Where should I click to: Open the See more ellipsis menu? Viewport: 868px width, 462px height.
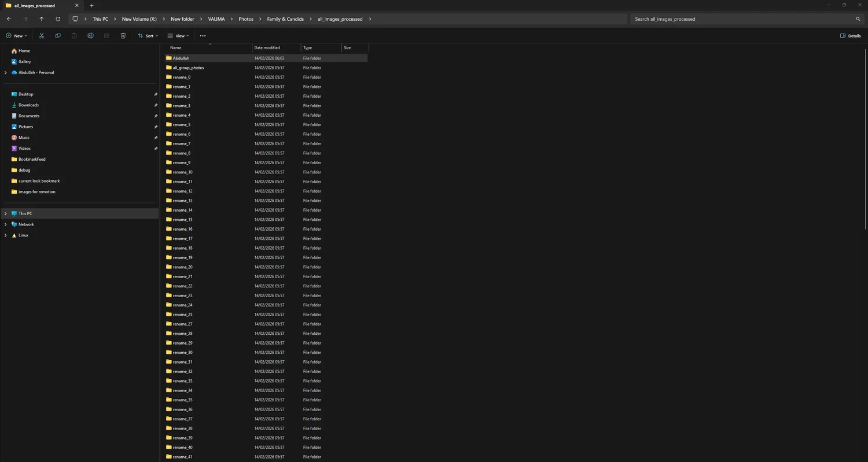(203, 36)
